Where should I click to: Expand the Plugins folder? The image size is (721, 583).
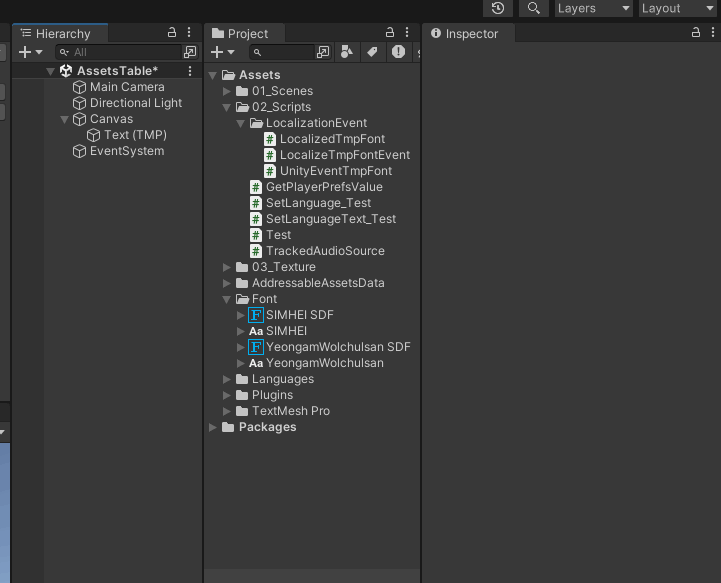point(226,395)
